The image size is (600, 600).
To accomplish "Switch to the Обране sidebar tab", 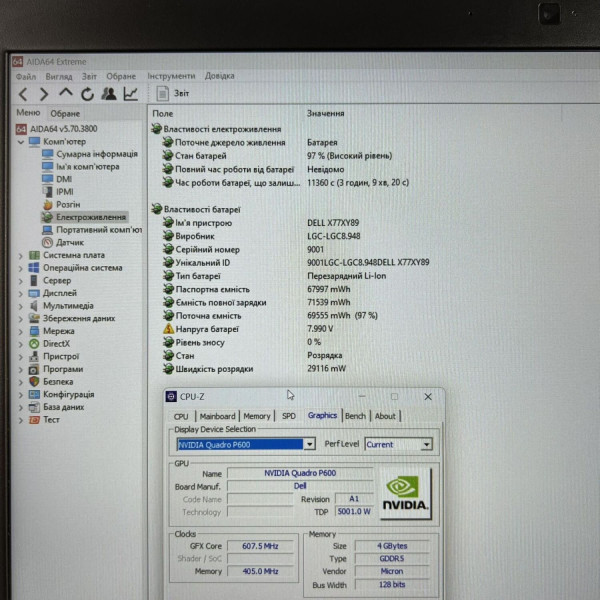I will (65, 114).
